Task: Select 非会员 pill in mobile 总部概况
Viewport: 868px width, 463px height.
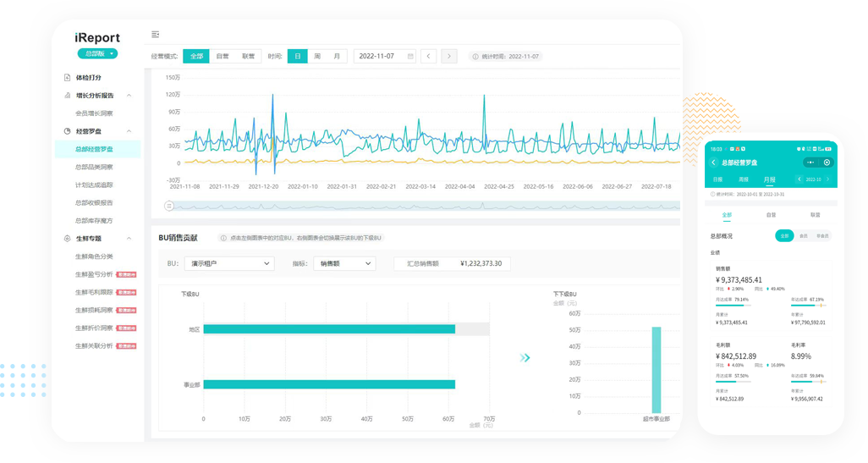Action: [x=822, y=236]
